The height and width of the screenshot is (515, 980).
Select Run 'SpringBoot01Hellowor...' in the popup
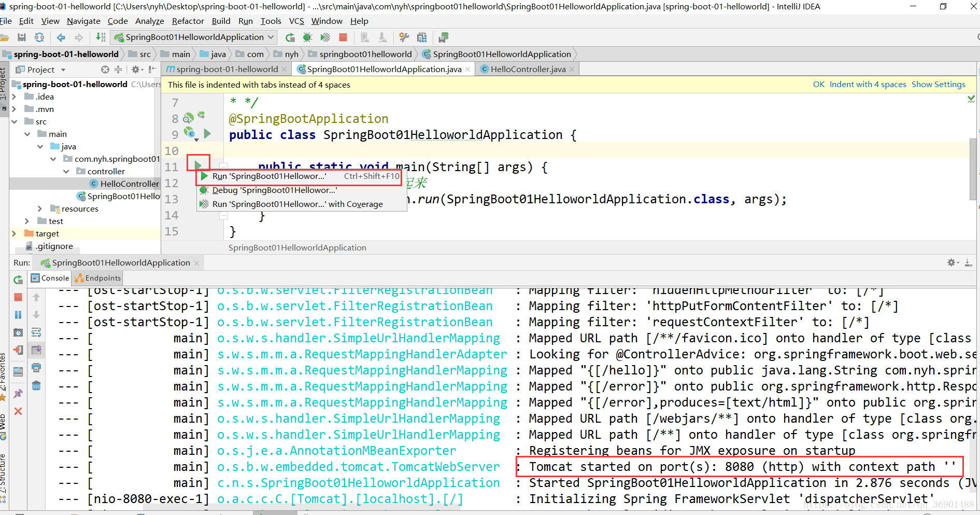[301, 176]
